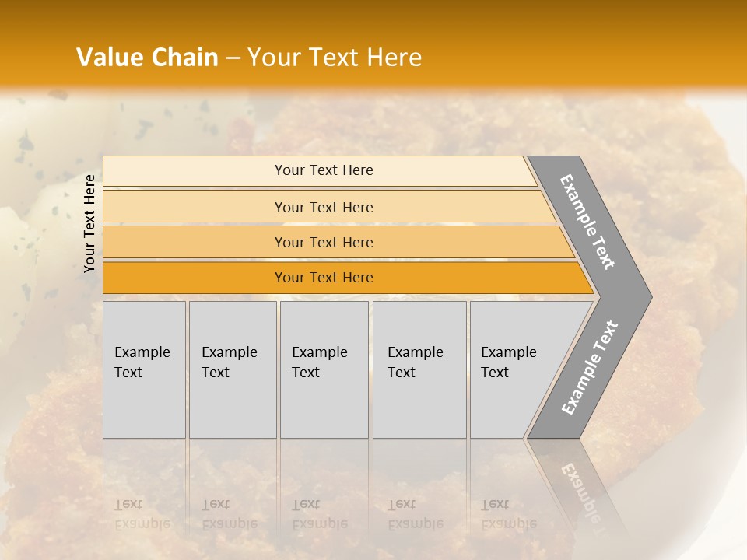Click the mirrored reflection of the first gray box
747x560 pixels.
click(x=144, y=498)
